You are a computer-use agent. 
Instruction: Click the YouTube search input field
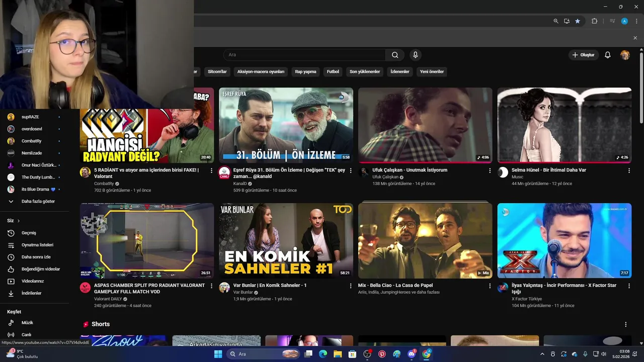pos(304,55)
